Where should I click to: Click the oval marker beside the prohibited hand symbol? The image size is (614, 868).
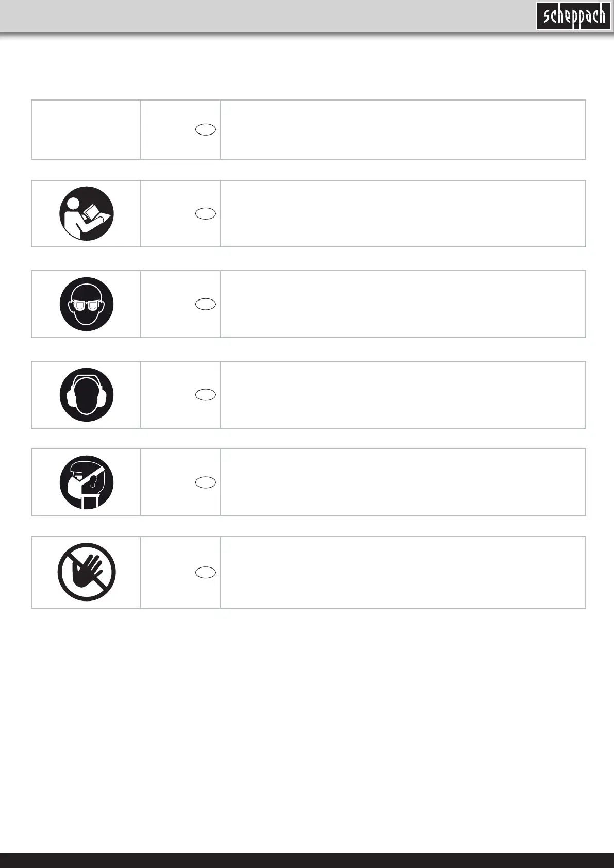[x=206, y=573]
